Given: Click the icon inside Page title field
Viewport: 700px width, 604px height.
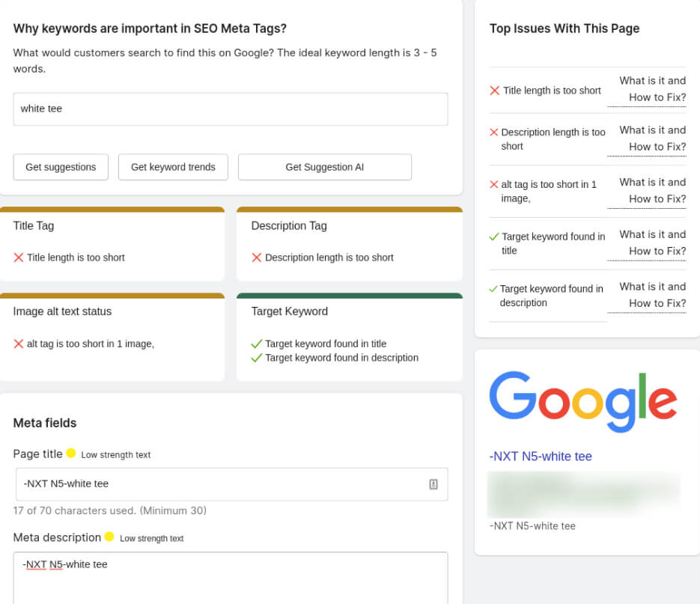Looking at the screenshot, I should pyautogui.click(x=433, y=484).
